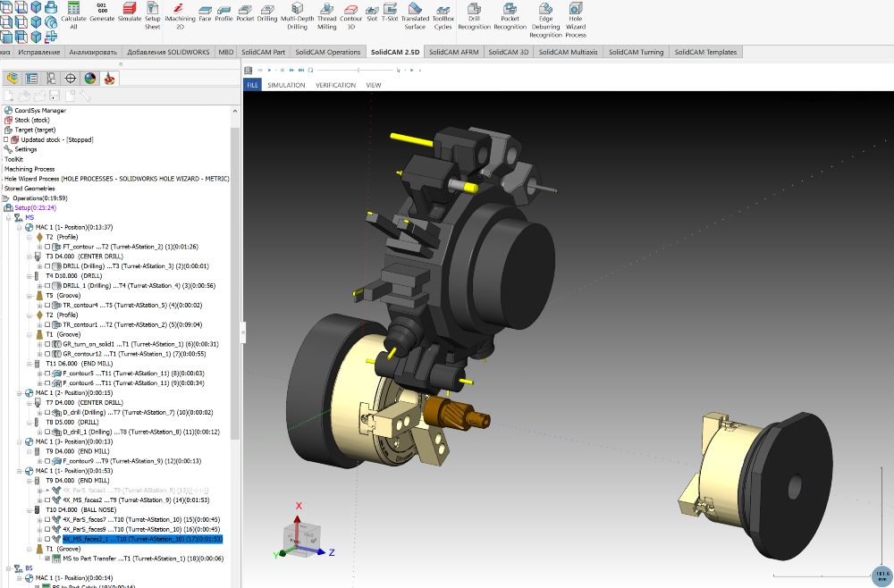
Task: Select the iMachining 2D tool
Action: click(179, 16)
